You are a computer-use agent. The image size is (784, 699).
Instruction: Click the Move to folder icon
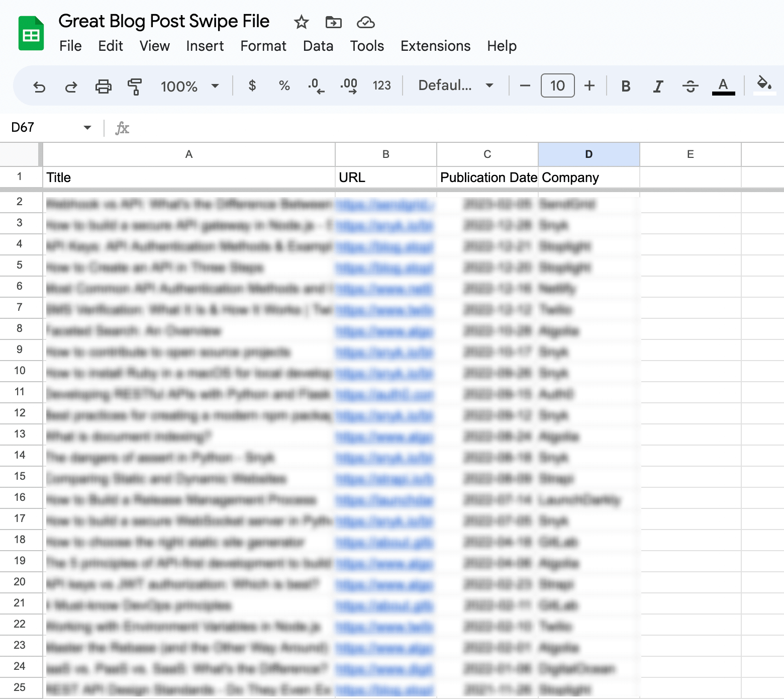click(333, 22)
